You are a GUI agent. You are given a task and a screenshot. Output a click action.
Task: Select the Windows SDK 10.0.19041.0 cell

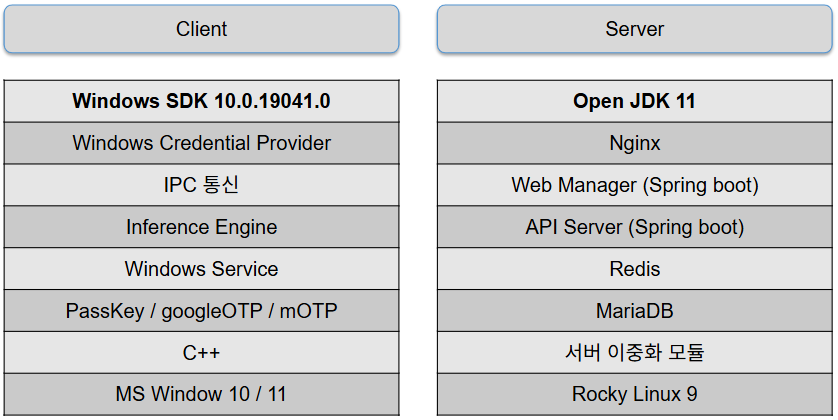click(x=201, y=101)
